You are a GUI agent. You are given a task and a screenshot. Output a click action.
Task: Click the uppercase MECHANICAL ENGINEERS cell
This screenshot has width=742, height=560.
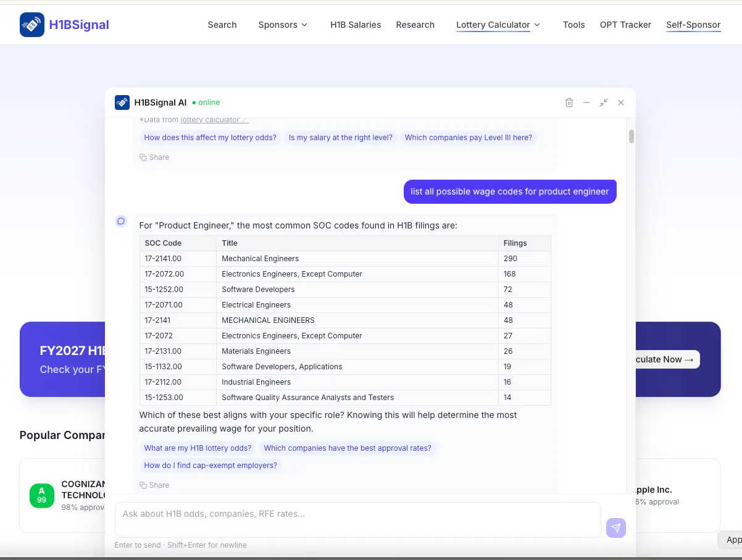(357, 320)
